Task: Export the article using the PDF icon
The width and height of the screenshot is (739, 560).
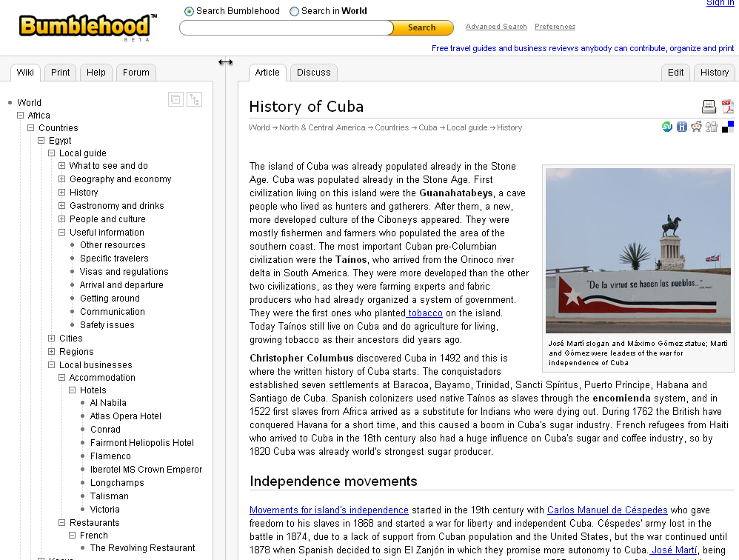Action: 727,107
